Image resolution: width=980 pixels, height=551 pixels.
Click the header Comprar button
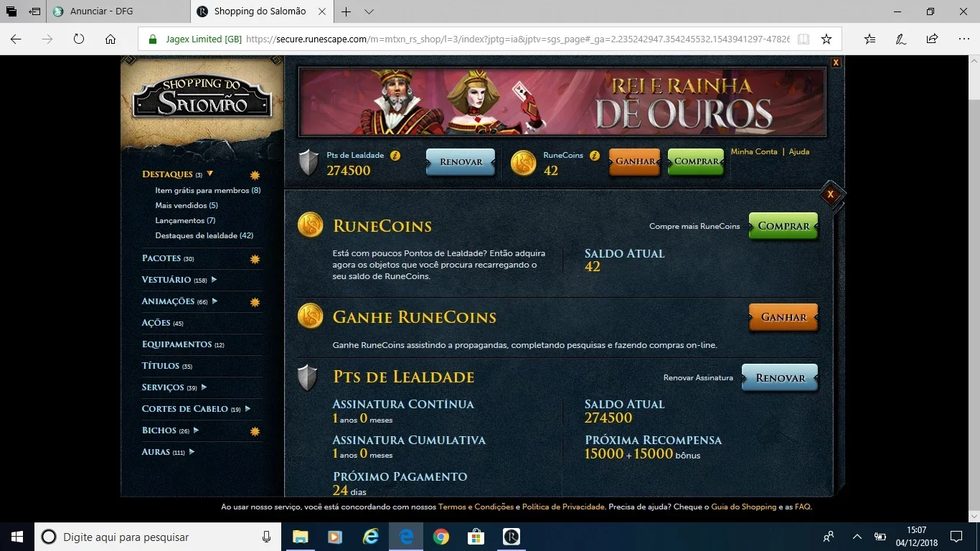(x=696, y=162)
